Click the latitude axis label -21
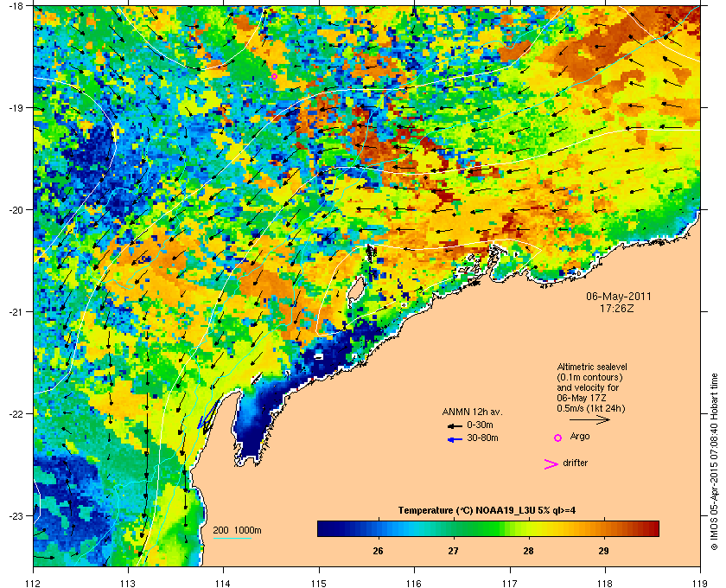Viewport: 726px width, 588px height. point(16,312)
